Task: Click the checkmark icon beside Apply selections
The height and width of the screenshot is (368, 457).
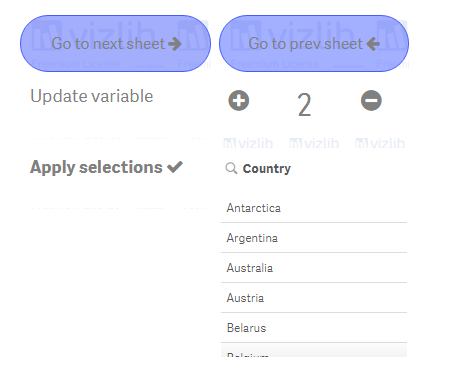Action: coord(175,167)
